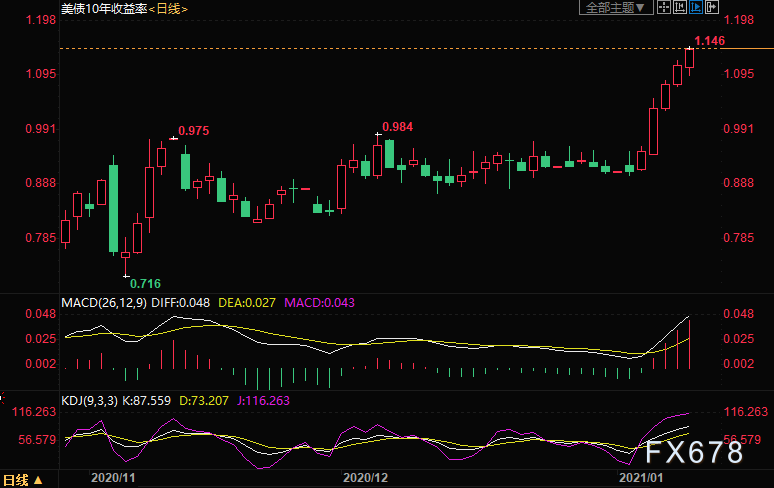
Task: Click the DIFF:0.048 value
Action: click(x=180, y=302)
